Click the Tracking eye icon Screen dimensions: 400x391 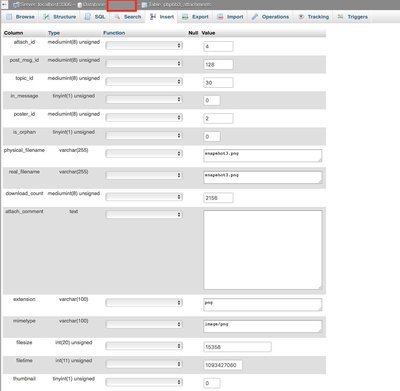(301, 17)
